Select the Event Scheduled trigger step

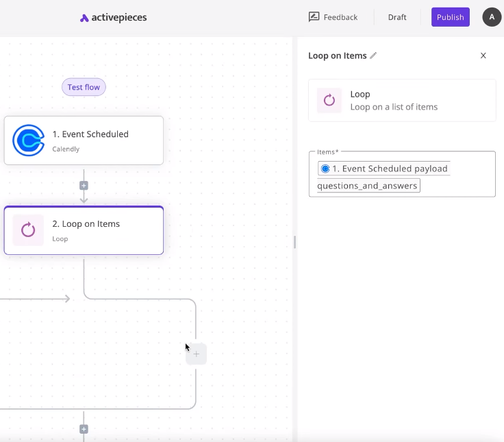(x=103, y=140)
